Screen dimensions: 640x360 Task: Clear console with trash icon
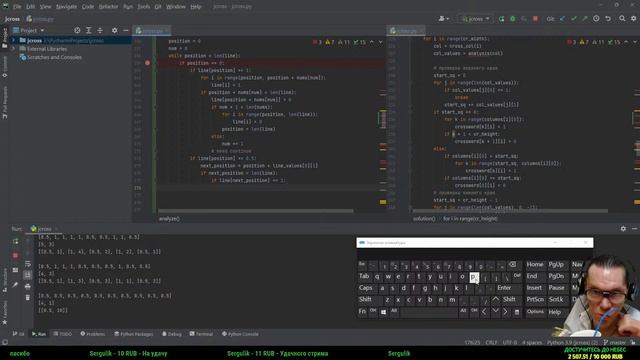point(28,298)
